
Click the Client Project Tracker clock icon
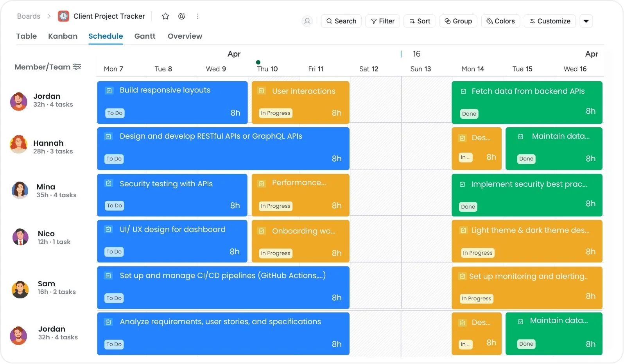coord(63,16)
